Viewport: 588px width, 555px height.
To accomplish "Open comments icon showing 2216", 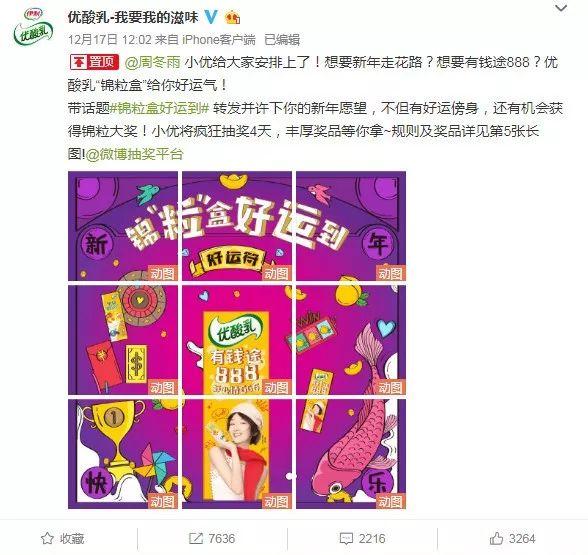I will pyautogui.click(x=346, y=539).
